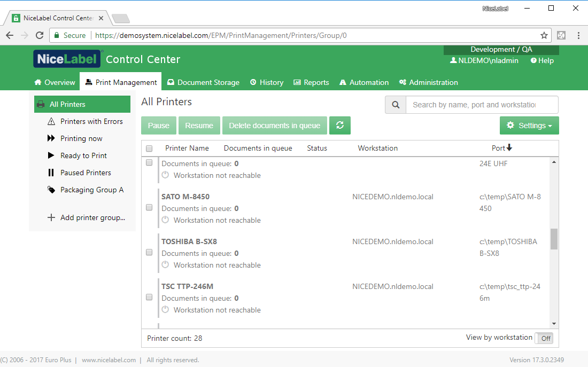The image size is (588, 367).
Task: Click the TSC TTP-246M status clock icon
Action: point(165,310)
